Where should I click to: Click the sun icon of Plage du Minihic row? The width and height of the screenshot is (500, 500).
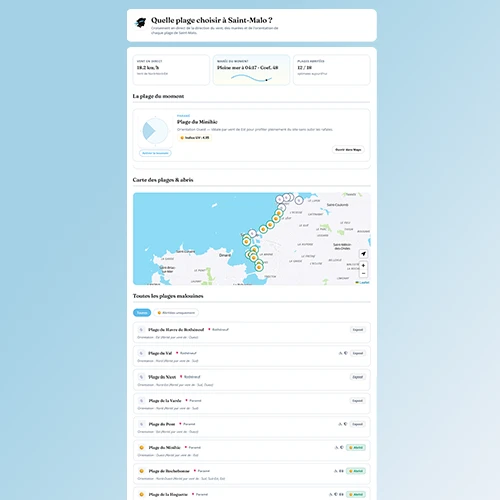141,448
